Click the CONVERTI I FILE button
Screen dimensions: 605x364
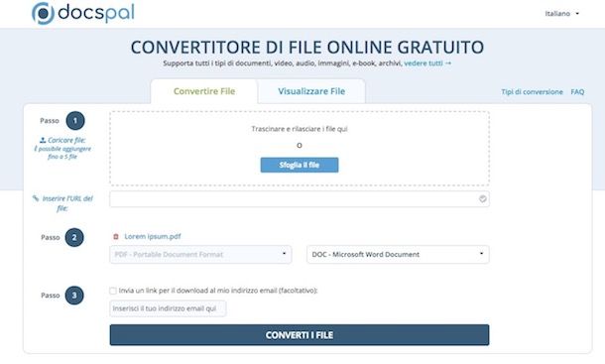point(300,335)
